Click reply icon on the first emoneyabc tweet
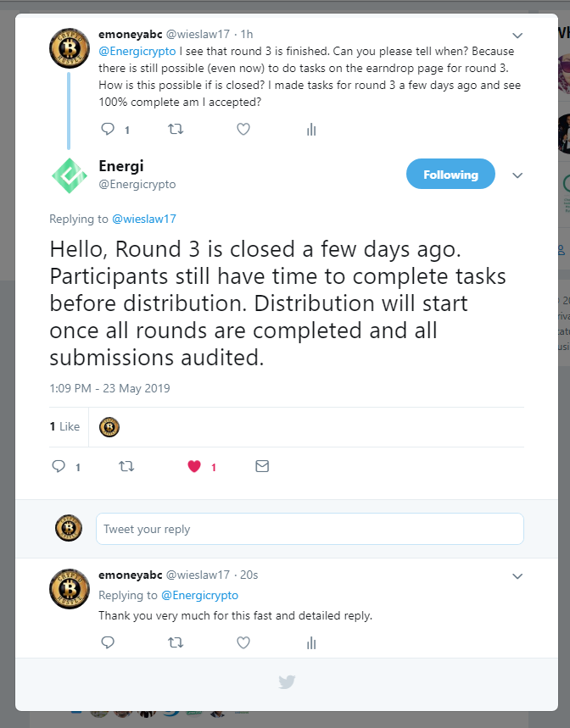 (x=108, y=129)
